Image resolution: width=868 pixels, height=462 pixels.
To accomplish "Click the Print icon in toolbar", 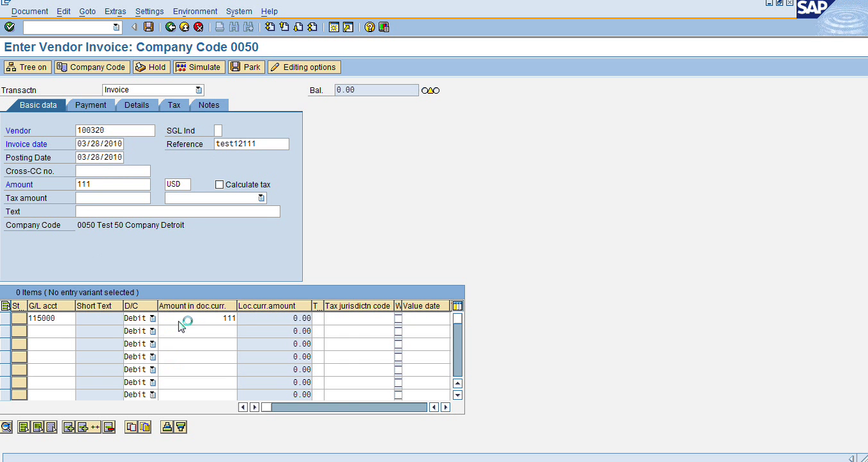I will click(x=219, y=27).
